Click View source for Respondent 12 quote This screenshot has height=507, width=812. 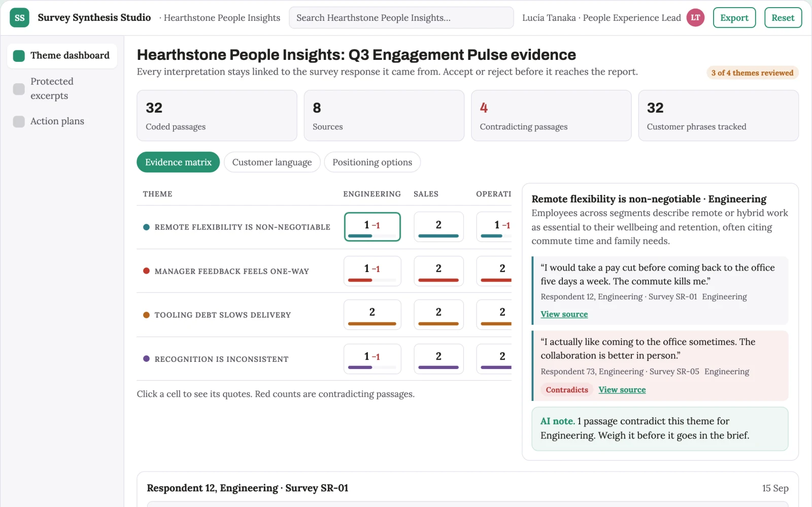564,314
